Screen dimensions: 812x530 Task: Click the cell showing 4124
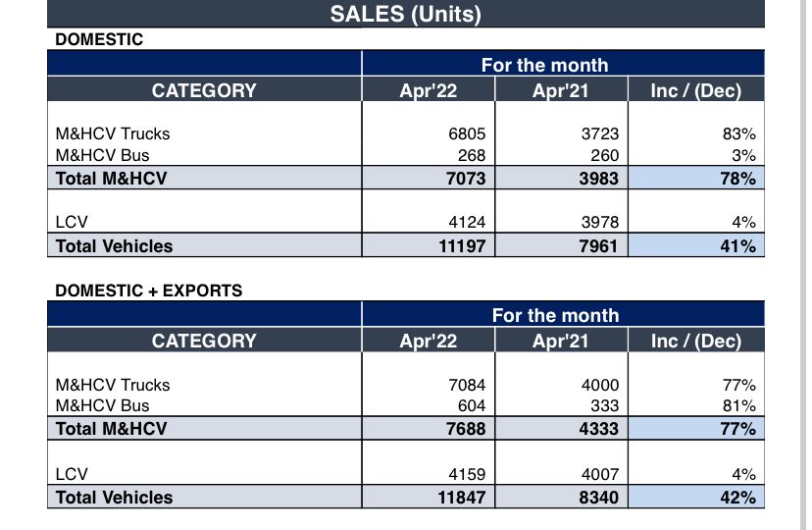coord(466,223)
